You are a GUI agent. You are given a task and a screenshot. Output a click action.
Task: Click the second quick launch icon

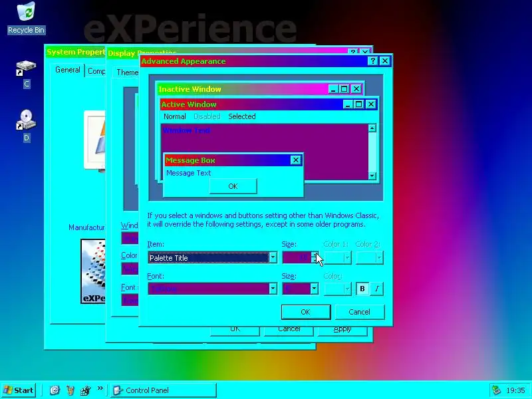(70, 390)
